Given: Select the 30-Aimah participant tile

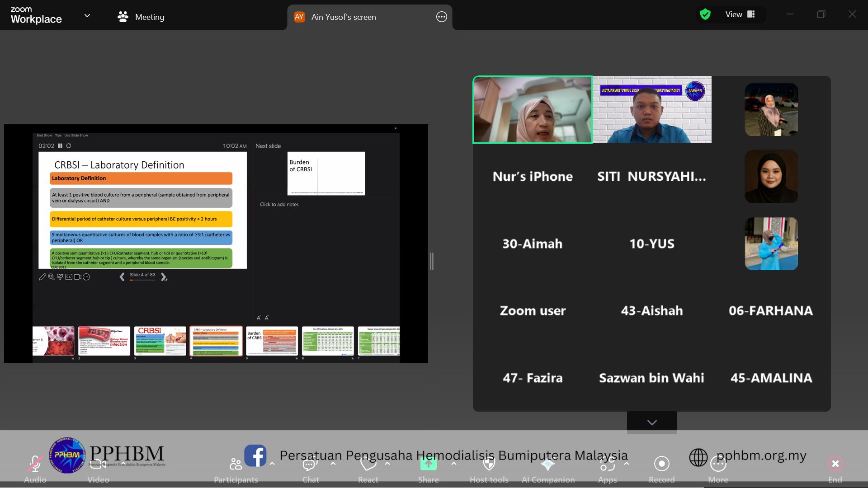Looking at the screenshot, I should pyautogui.click(x=533, y=244).
